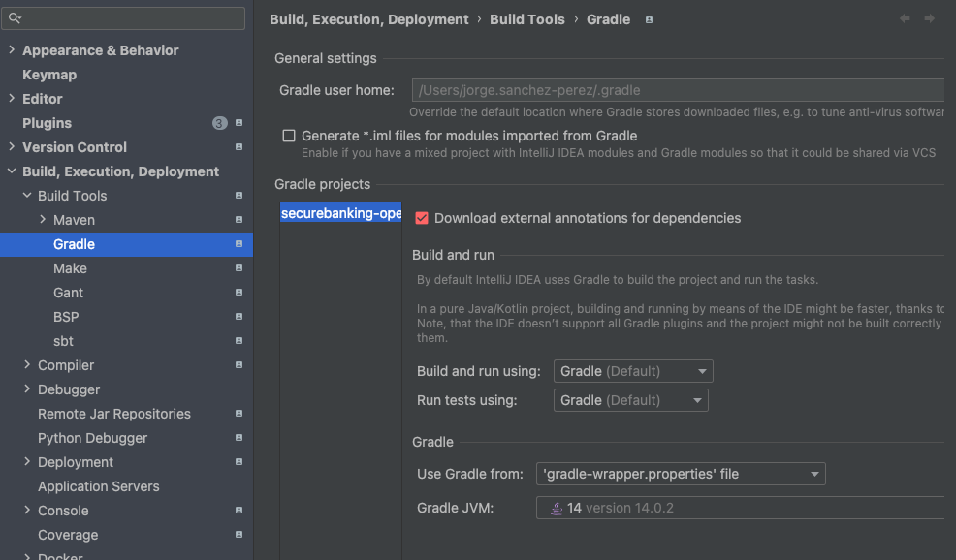Click the project-level icon beside Compiler
Screen dimensions: 956x560
tap(239, 365)
